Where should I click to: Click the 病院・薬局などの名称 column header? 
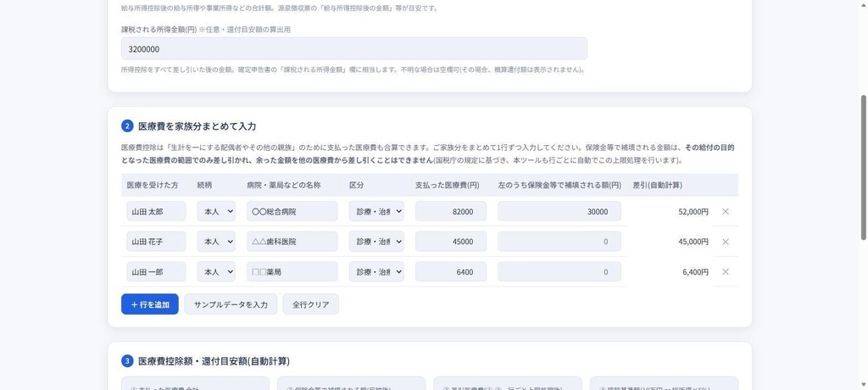tap(283, 185)
